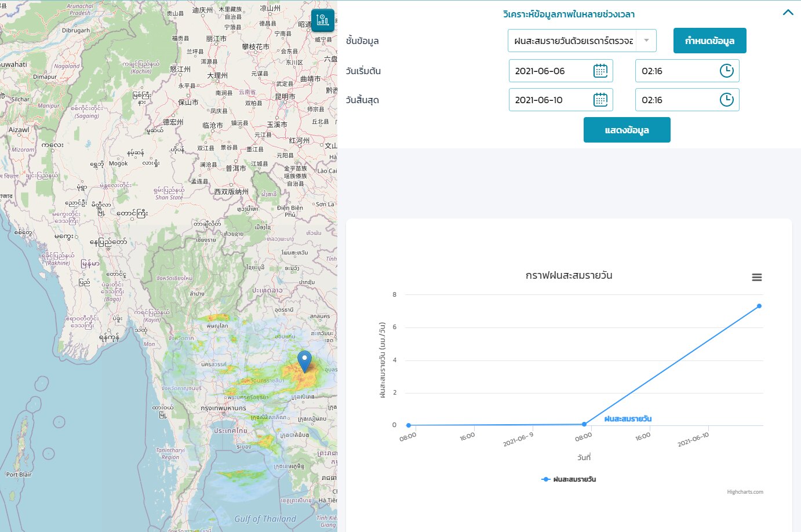
Task: Click the Dibrugarh map label
Action: [76, 30]
